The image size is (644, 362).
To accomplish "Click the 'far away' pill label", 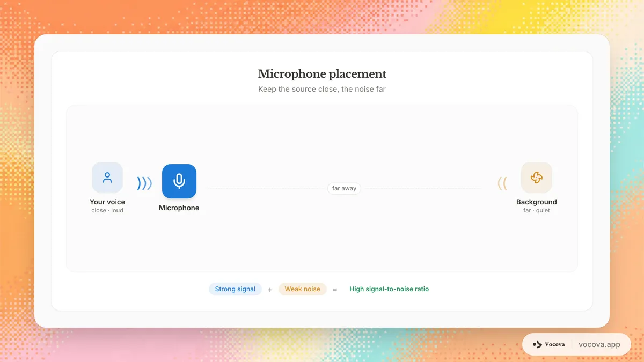I will 344,188.
